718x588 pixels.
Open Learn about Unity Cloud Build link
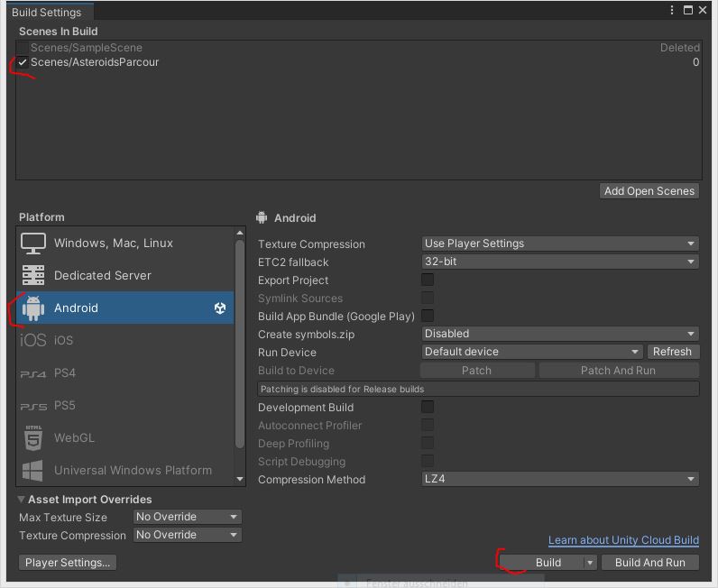(623, 540)
